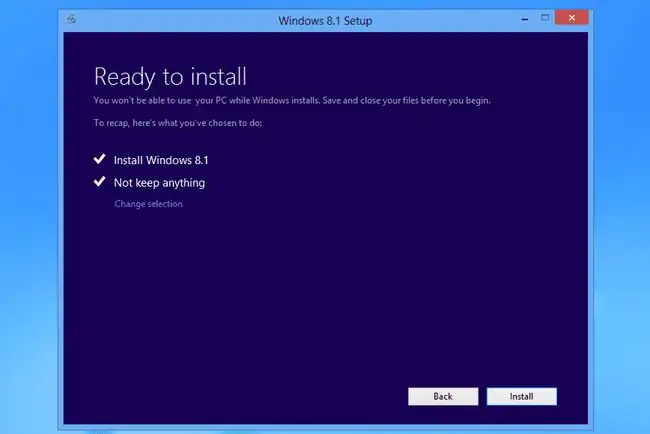
Task: Maximize the Windows 8.1 Setup window
Action: pyautogui.click(x=545, y=17)
